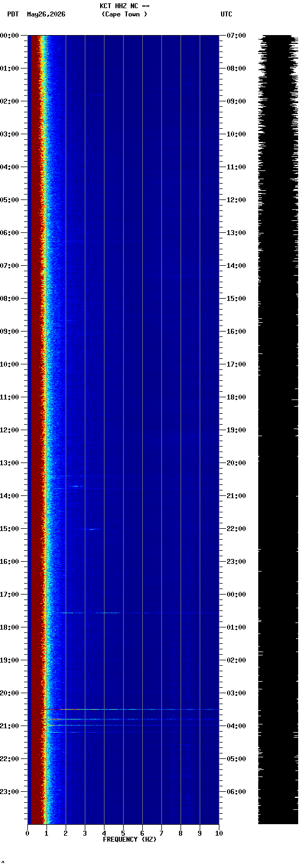Click the UTC '00:00' time label
The width and height of the screenshot is (302, 868).
236,595
